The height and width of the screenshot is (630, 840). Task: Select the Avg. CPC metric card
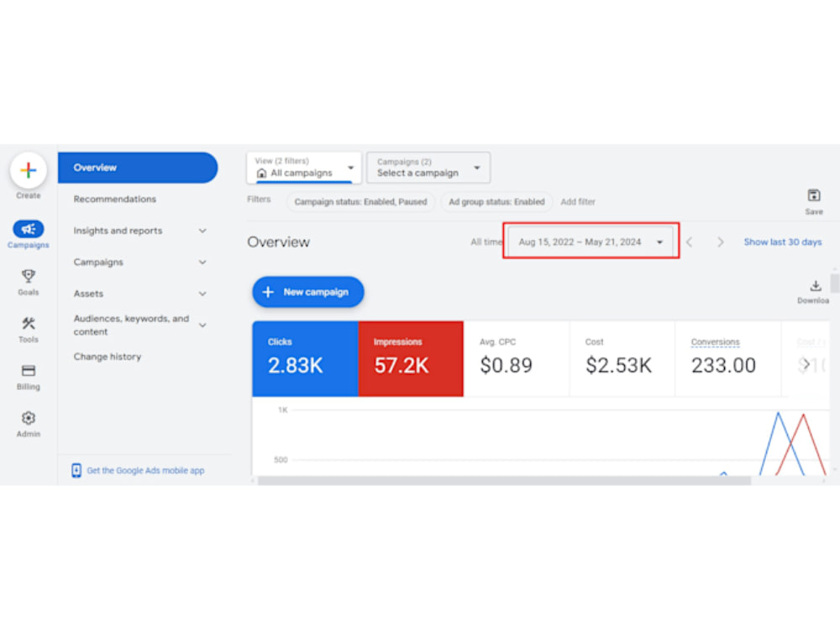[x=516, y=359]
